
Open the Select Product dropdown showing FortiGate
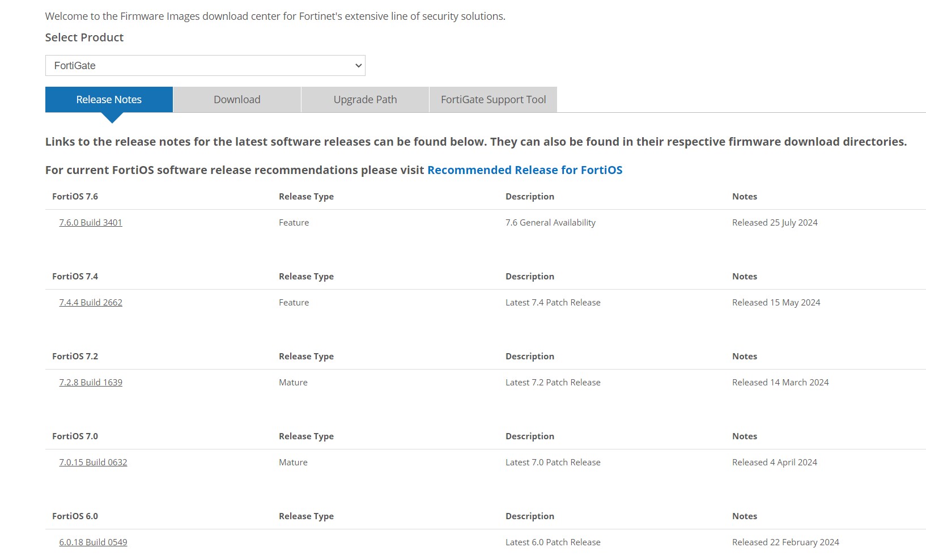tap(205, 65)
